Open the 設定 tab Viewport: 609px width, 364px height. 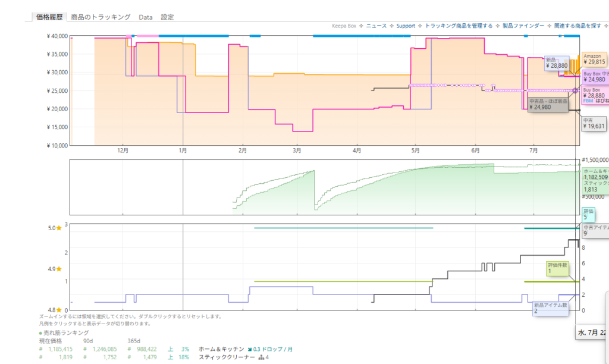pos(167,17)
